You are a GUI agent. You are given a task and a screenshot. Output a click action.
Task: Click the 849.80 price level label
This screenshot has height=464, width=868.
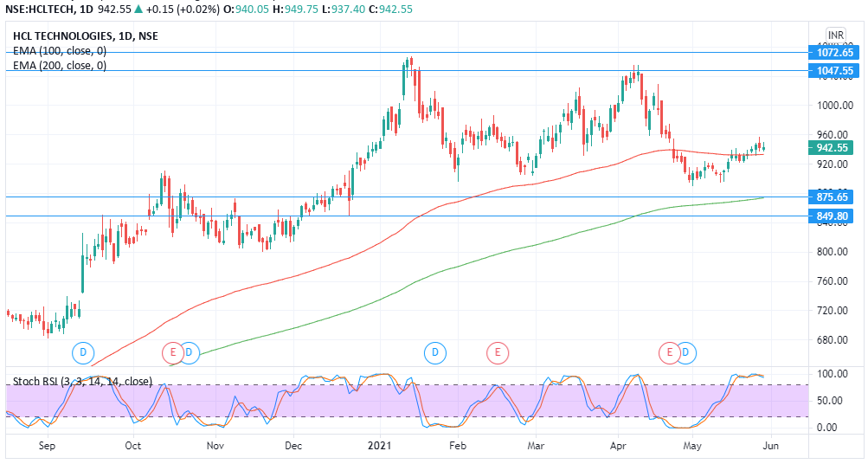point(834,216)
